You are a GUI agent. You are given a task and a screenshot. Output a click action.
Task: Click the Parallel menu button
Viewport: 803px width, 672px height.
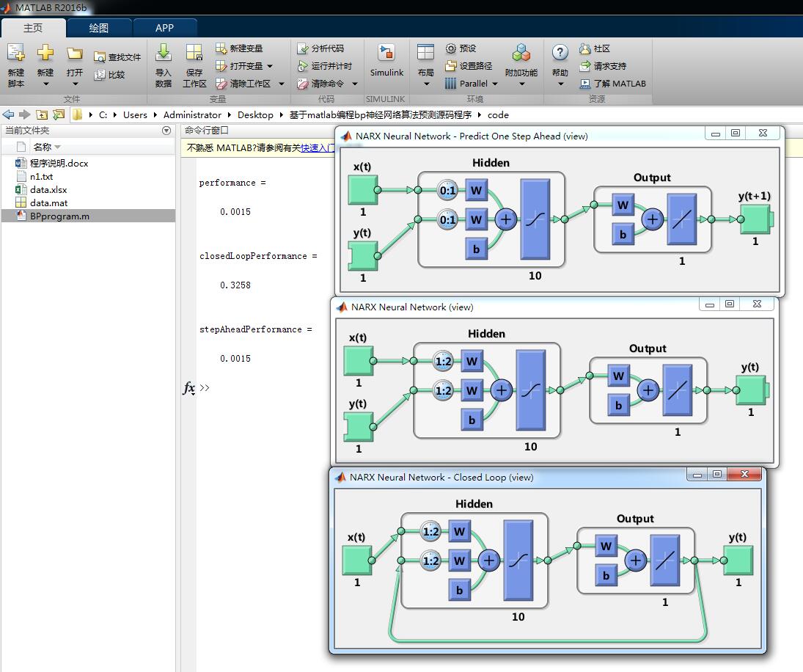click(466, 84)
